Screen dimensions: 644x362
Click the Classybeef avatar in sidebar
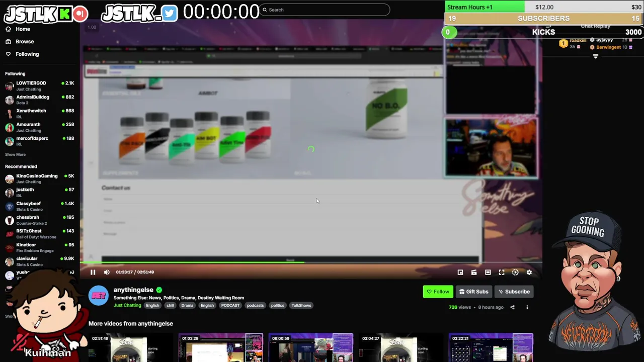9,206
